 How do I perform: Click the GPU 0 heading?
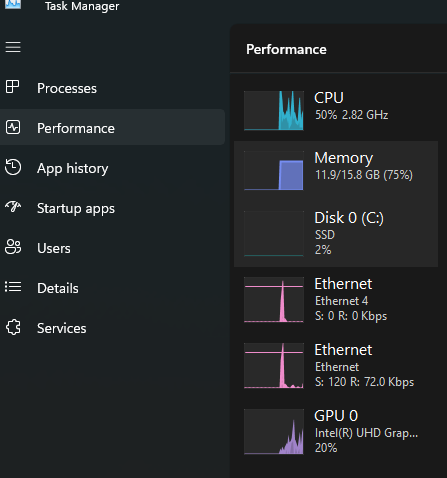tap(336, 416)
